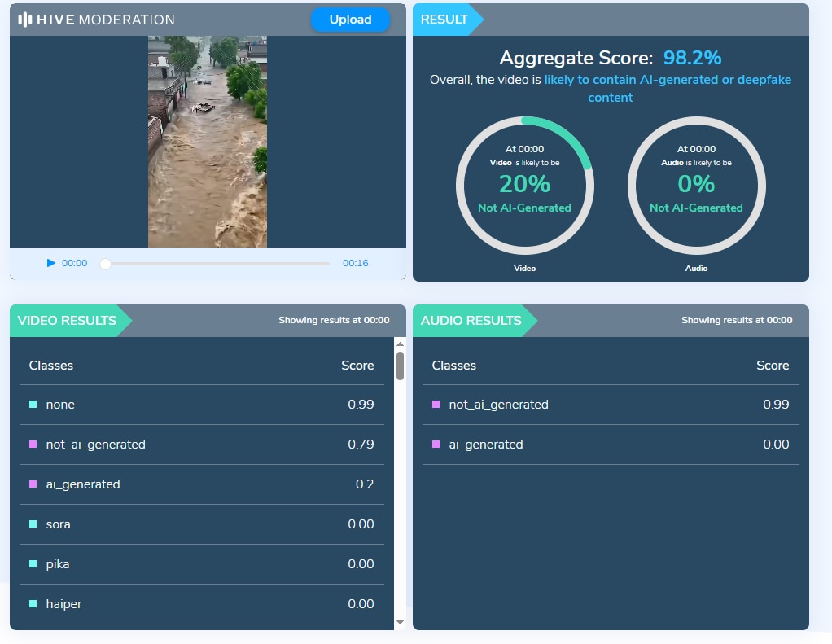This screenshot has width=832, height=644.
Task: Click scroll up arrow in Video Results
Action: coord(400,344)
